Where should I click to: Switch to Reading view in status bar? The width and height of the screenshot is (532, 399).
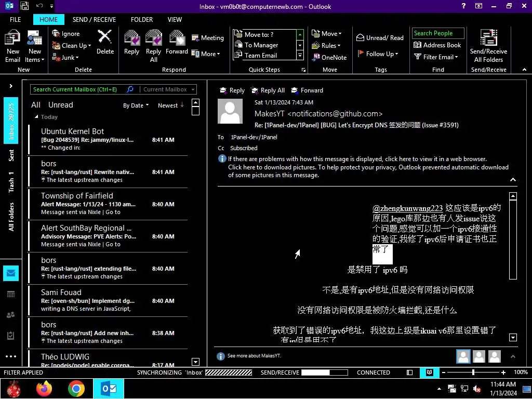(429, 372)
